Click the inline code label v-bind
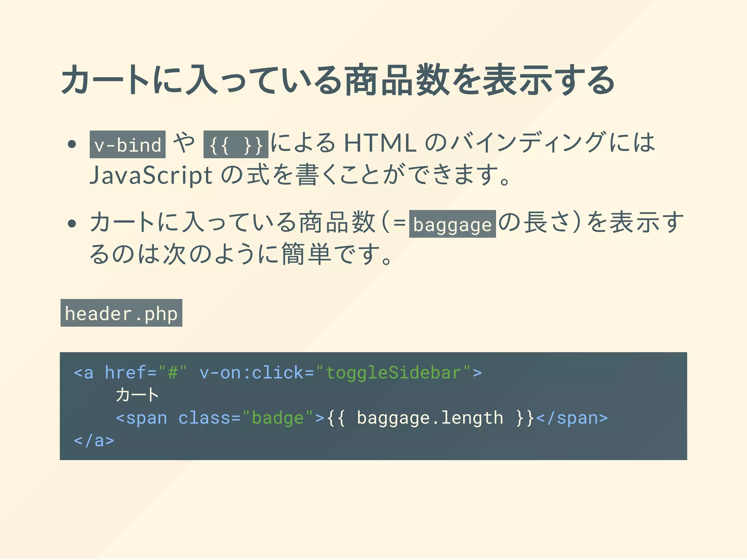 tap(128, 144)
